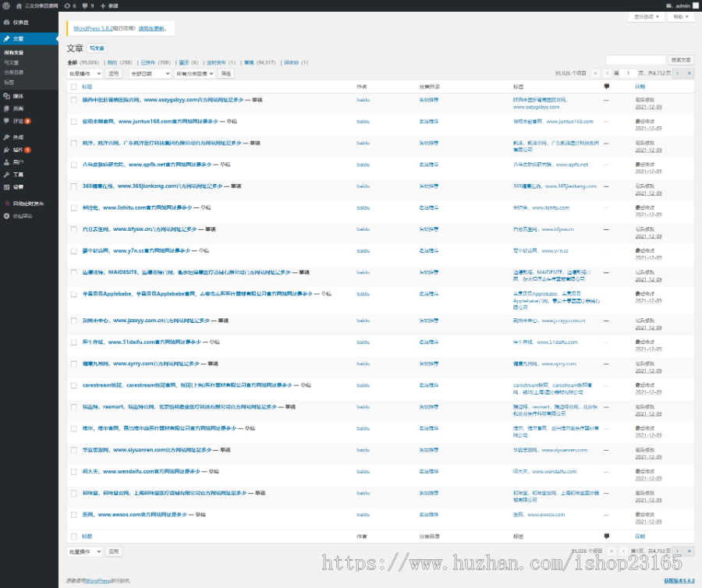Open bottom bulk actions dropdown
The height and width of the screenshot is (588, 702).
pos(84,551)
